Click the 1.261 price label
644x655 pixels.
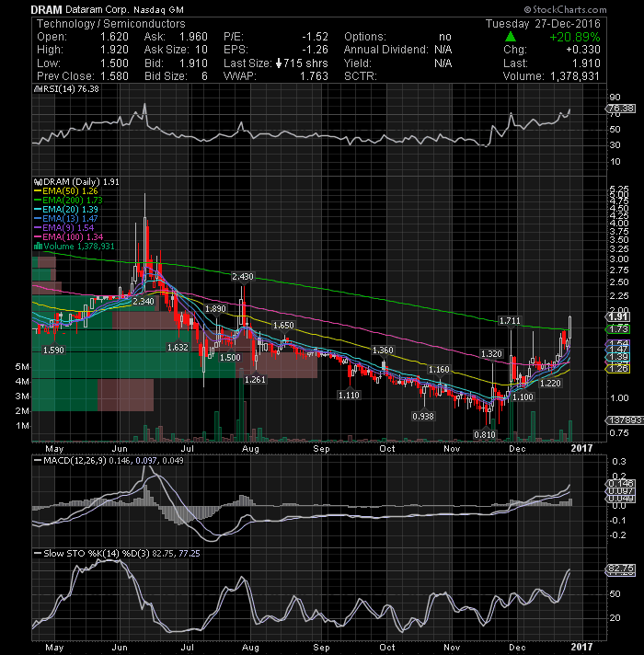pyautogui.click(x=255, y=380)
